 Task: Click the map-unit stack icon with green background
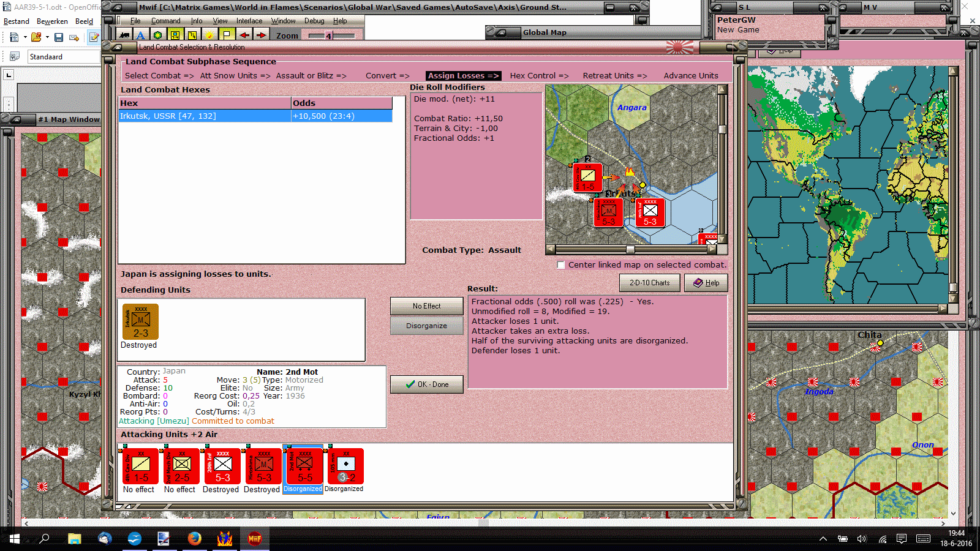175,36
